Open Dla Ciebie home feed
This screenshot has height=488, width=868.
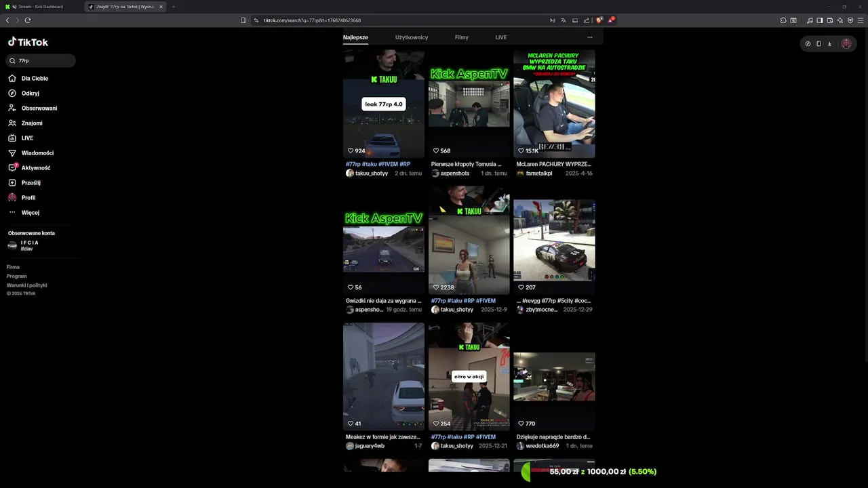tap(28, 79)
